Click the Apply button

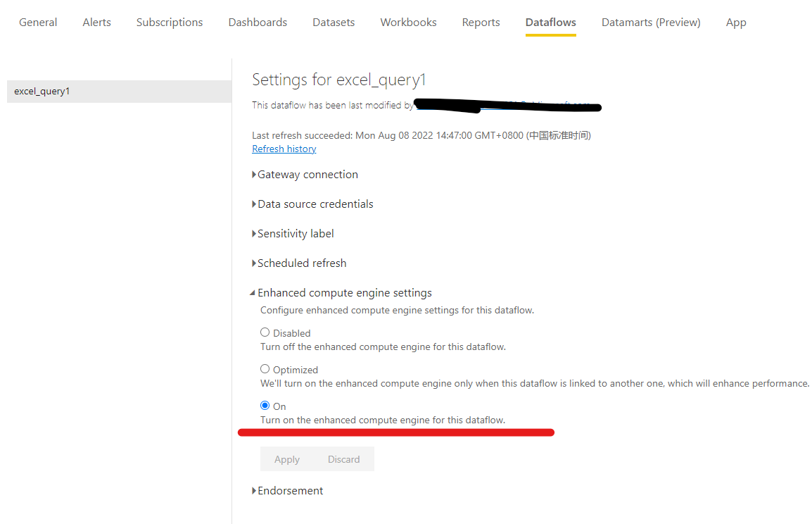(287, 459)
